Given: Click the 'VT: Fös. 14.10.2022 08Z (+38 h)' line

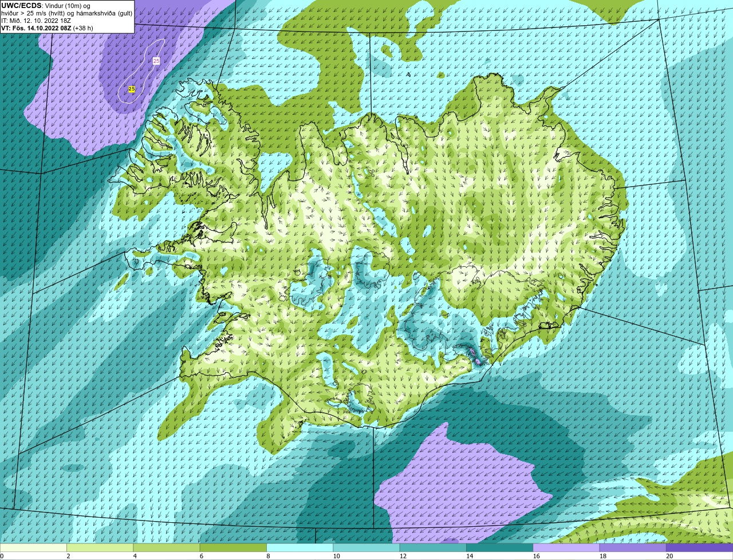Looking at the screenshot, I should coord(47,28).
